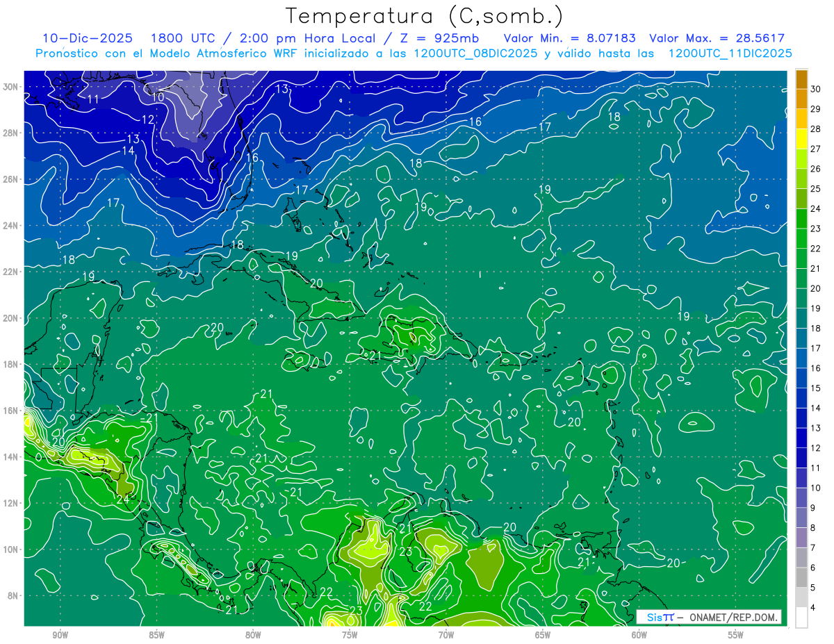Viewport: 834px width, 644px height.
Task: Click the dark blue legend swatch between 12 and 13
Action: 801,438
